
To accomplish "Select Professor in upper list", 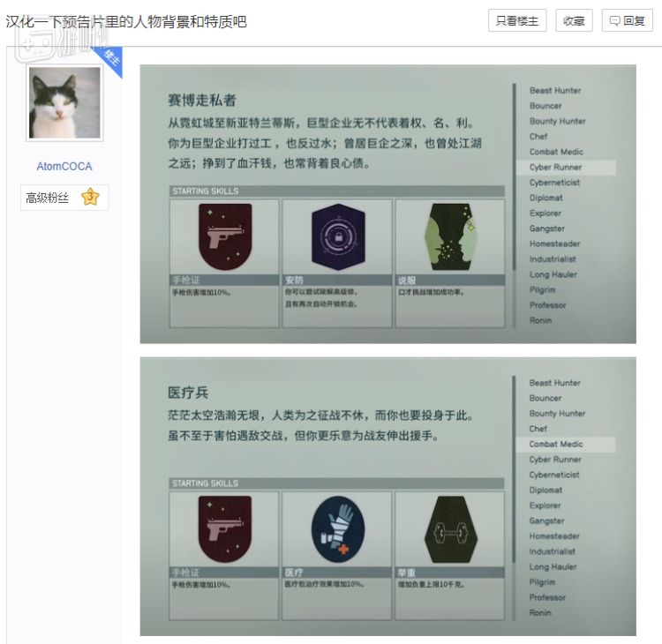I will tap(547, 305).
